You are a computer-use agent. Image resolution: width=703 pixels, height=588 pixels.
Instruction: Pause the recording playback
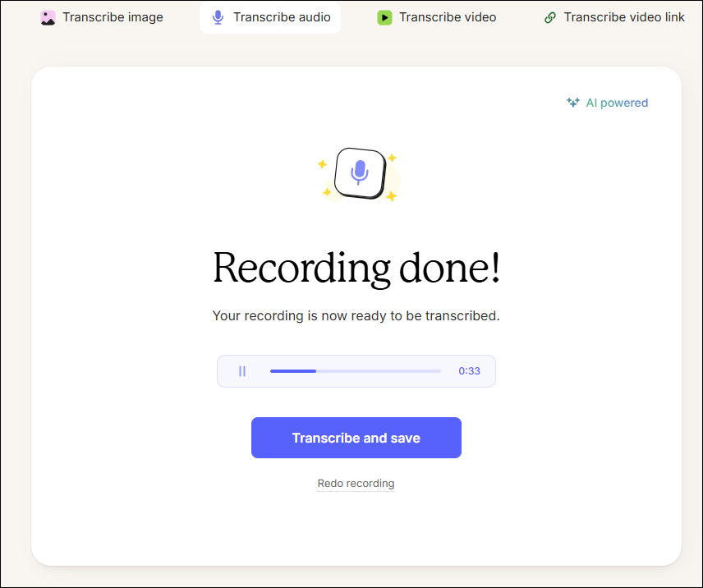tap(242, 371)
